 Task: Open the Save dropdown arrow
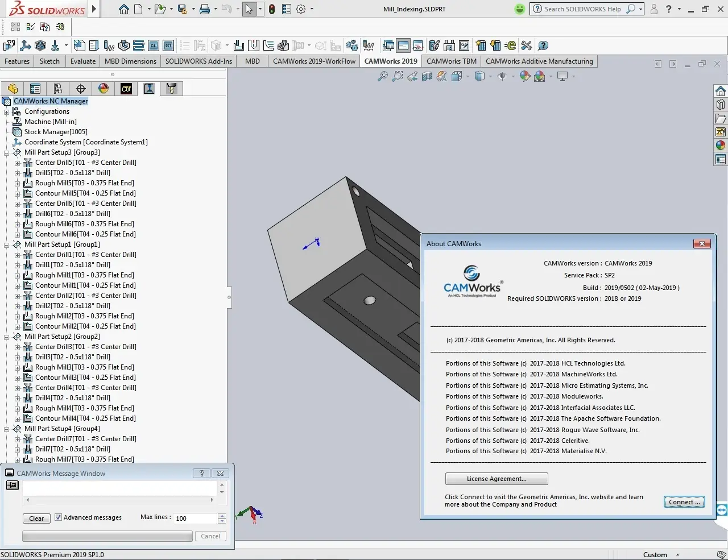click(194, 9)
